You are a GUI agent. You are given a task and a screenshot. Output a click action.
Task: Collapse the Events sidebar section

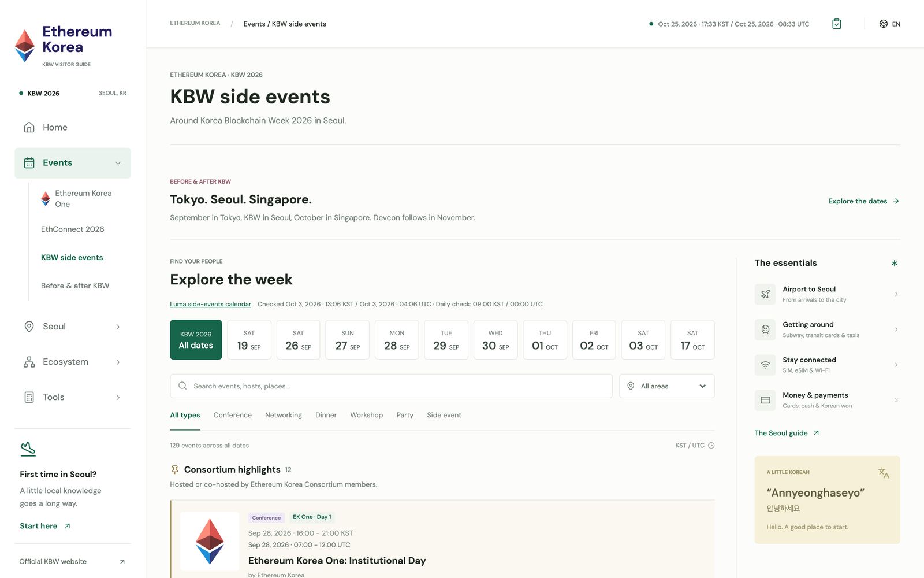118,163
